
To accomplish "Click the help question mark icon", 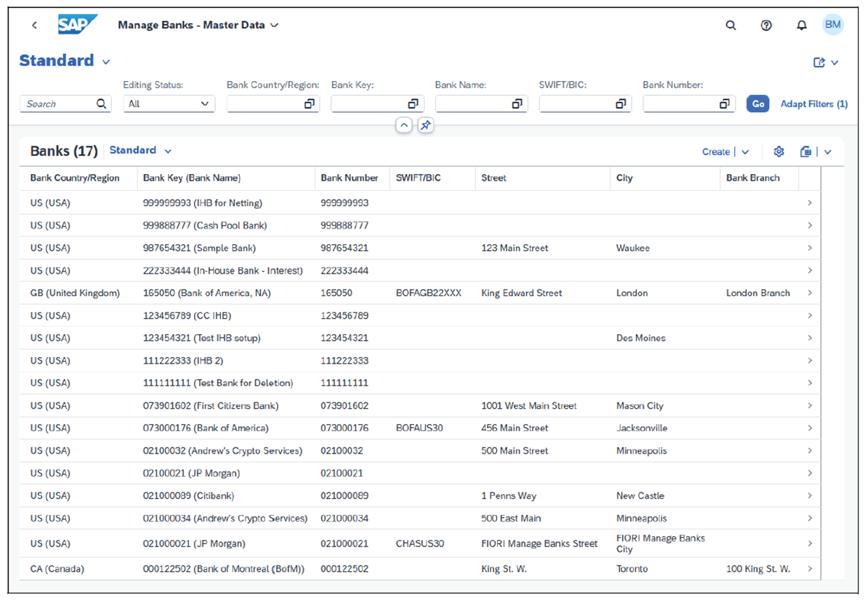I will (766, 25).
